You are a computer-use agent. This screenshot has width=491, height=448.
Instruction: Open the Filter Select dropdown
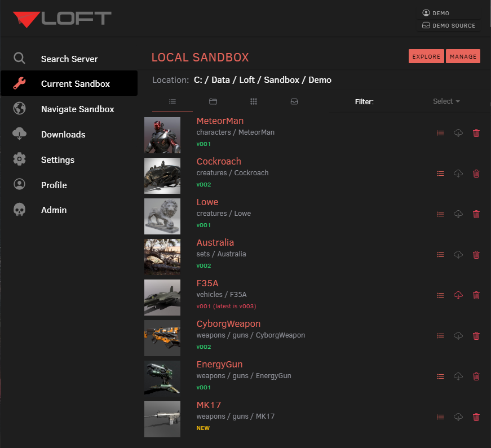point(446,101)
